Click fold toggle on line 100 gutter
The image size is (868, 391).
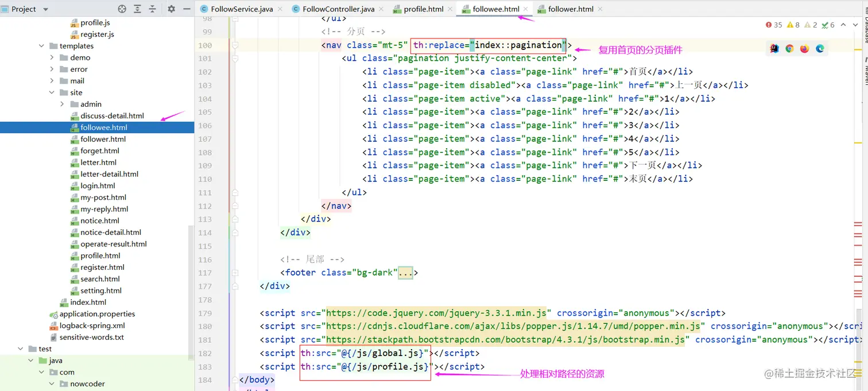(x=234, y=45)
